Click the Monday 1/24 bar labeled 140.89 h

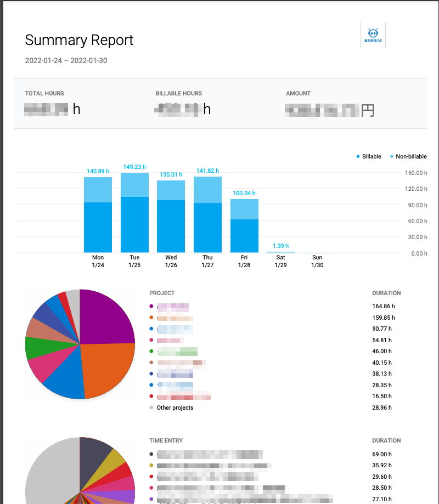click(x=98, y=215)
